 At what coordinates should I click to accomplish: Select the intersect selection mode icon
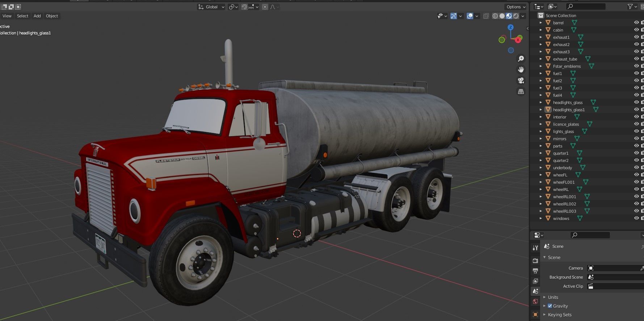(x=18, y=7)
